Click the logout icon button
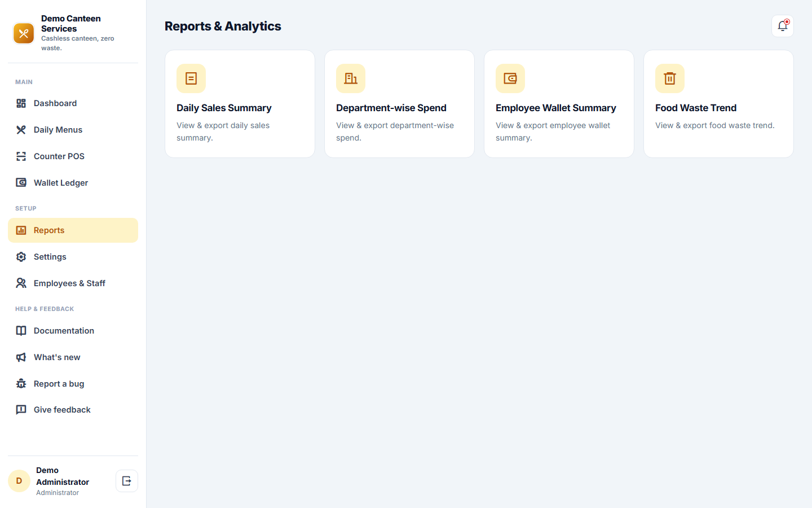 (x=127, y=481)
